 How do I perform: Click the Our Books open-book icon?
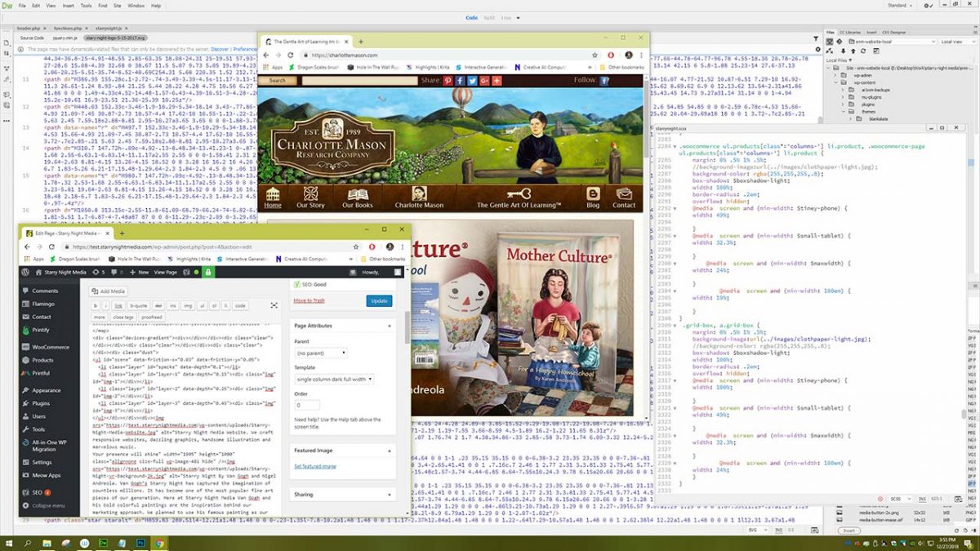(x=359, y=197)
